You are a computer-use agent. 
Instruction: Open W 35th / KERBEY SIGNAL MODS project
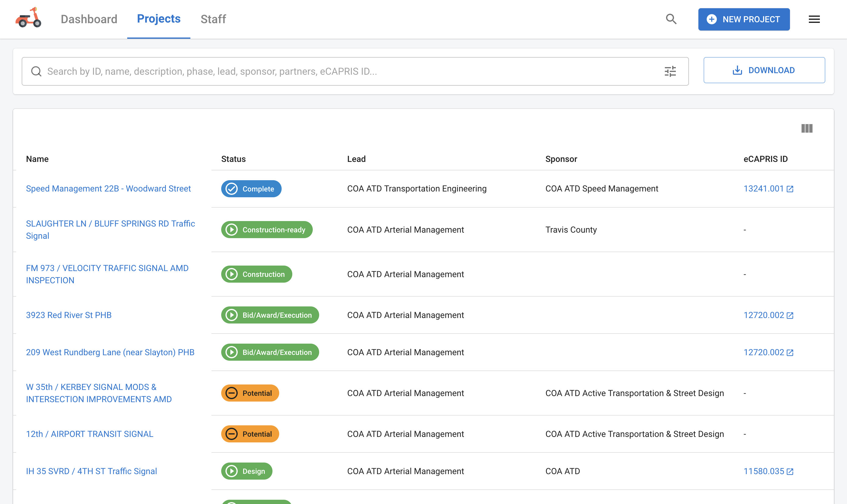click(x=99, y=393)
